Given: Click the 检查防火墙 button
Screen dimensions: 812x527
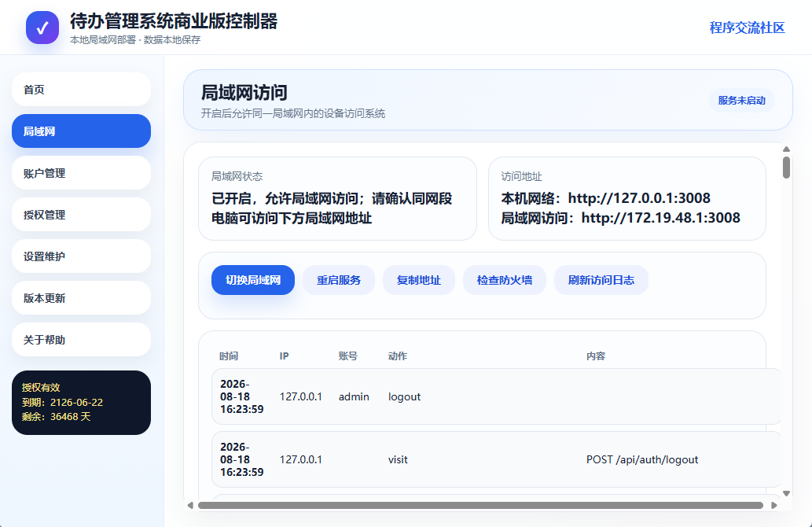Looking at the screenshot, I should (x=505, y=280).
